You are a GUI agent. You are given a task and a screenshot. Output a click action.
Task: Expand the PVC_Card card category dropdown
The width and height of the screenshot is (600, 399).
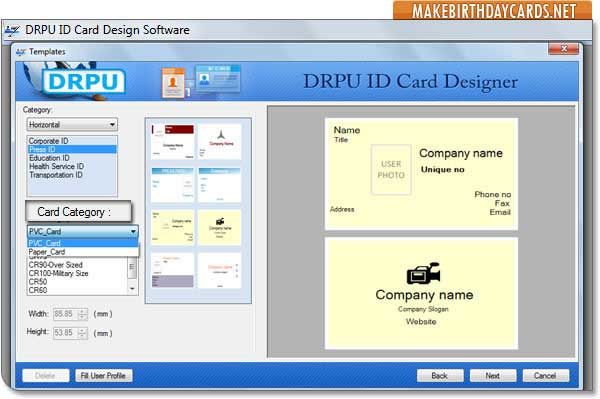click(x=83, y=231)
